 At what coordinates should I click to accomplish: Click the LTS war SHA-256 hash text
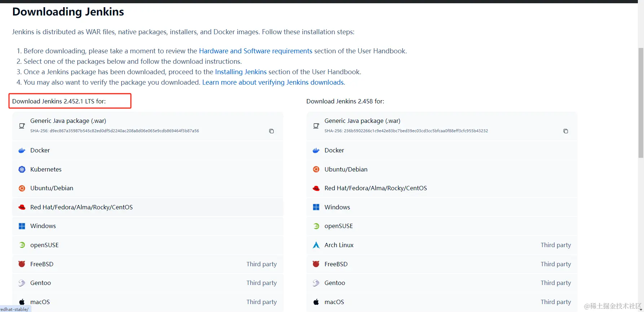point(115,131)
